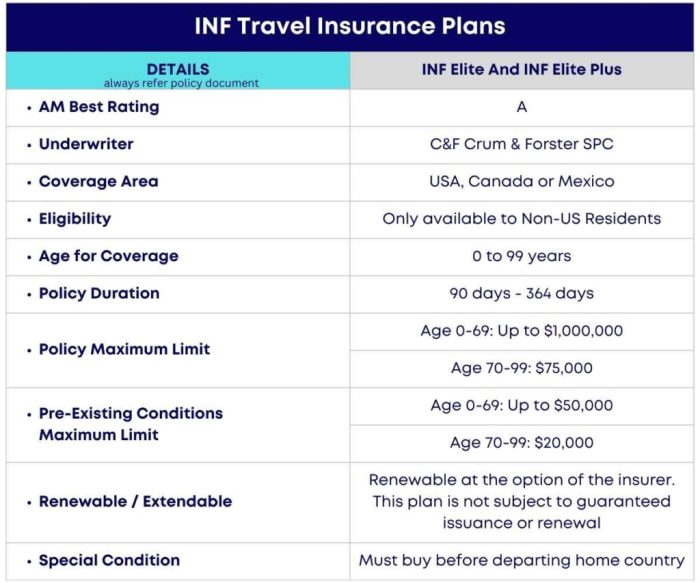The height and width of the screenshot is (583, 700).
Task: Click the Age 70-99 $75,000 cell
Action: tap(521, 368)
